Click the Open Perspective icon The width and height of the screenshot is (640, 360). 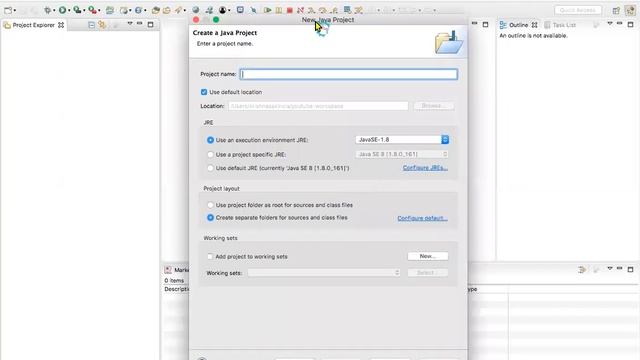[x=616, y=10]
